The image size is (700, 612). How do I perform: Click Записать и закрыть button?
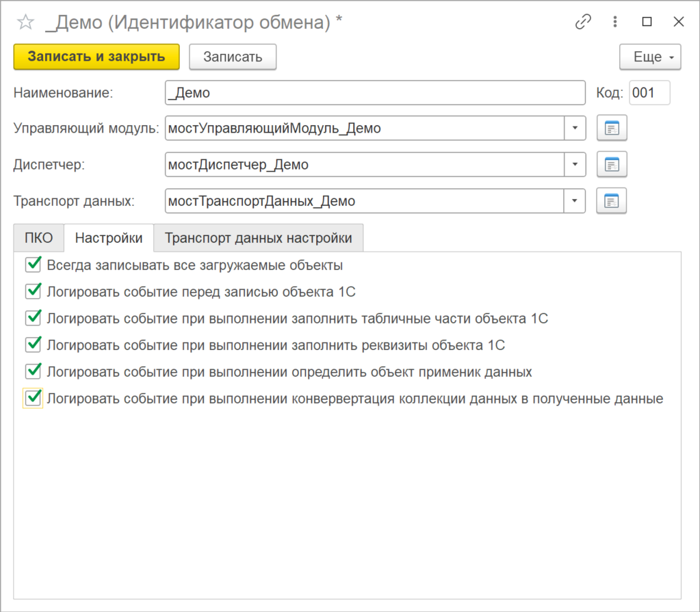tap(96, 57)
